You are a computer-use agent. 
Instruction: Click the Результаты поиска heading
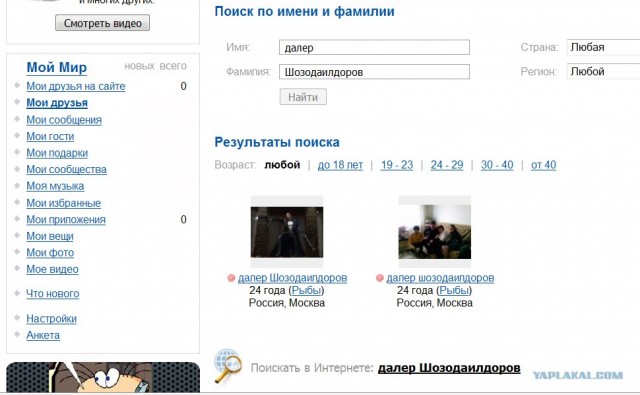277,142
